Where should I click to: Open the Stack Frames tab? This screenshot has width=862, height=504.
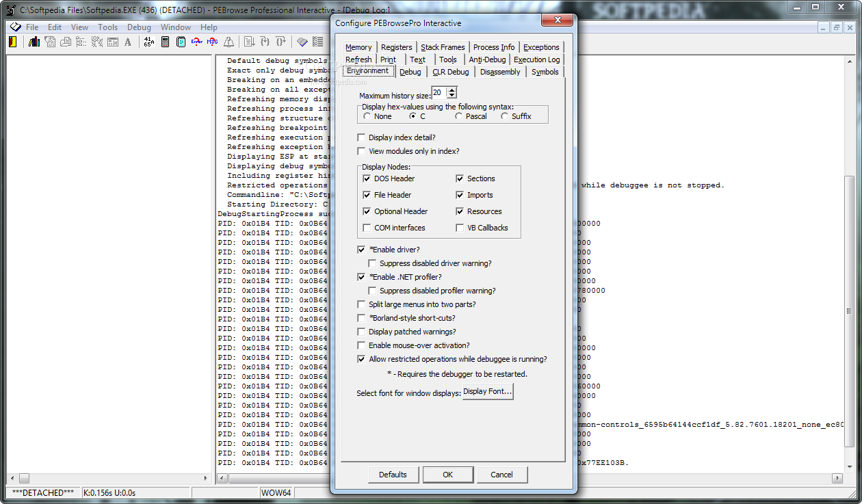point(443,47)
